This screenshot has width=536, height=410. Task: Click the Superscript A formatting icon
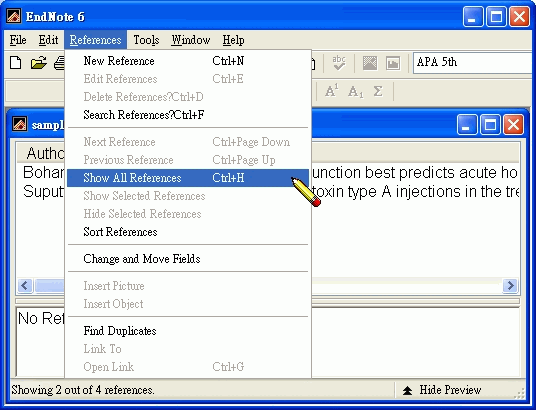(332, 91)
